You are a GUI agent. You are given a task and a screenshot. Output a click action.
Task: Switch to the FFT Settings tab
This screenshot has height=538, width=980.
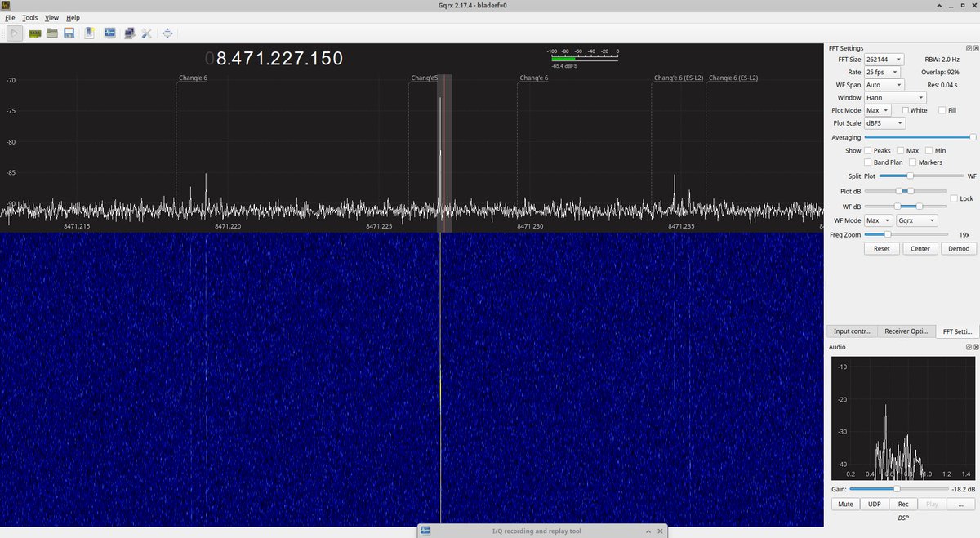(957, 331)
